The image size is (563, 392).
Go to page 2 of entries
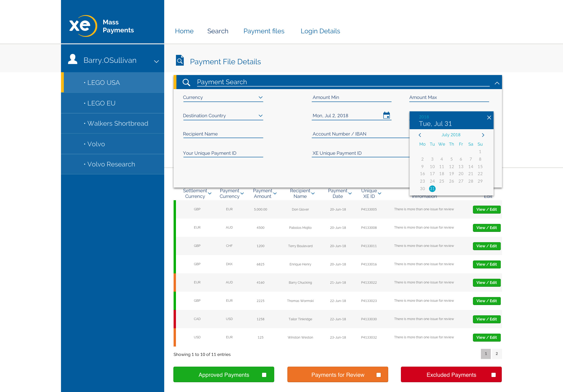pyautogui.click(x=497, y=354)
